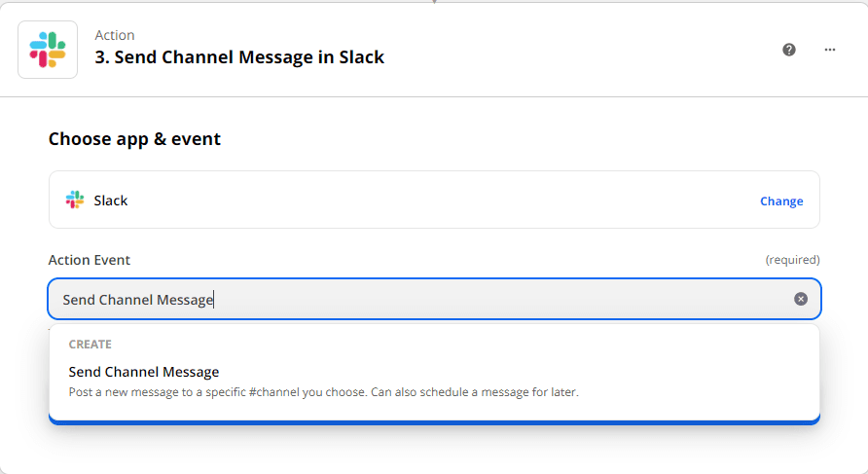This screenshot has width=868, height=474.
Task: Click empty space in the Slack app row
Action: [438, 201]
